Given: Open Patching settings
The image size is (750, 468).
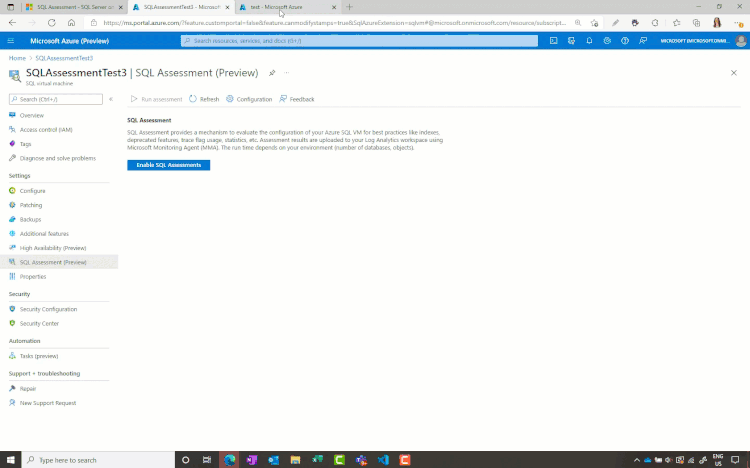Looking at the screenshot, I should [31, 205].
